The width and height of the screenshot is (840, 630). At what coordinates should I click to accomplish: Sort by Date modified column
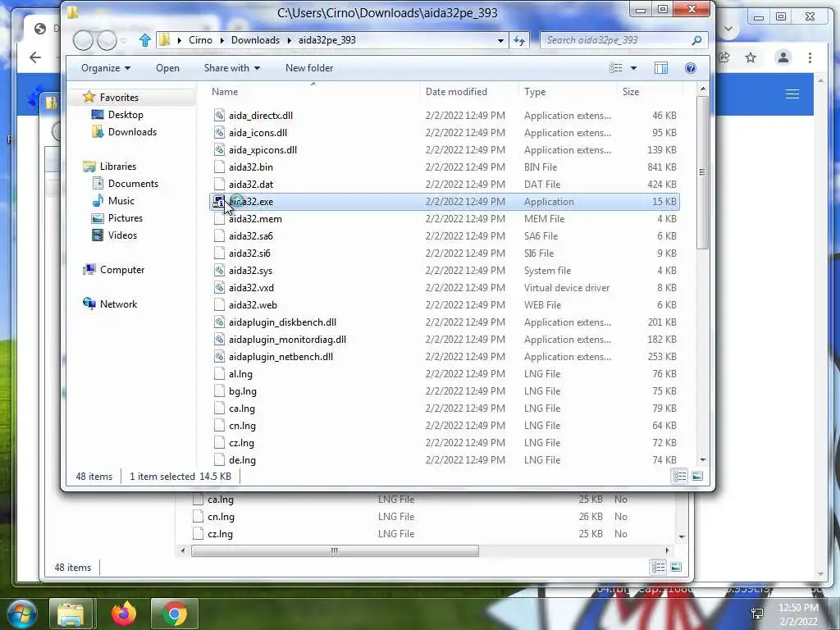pos(456,92)
